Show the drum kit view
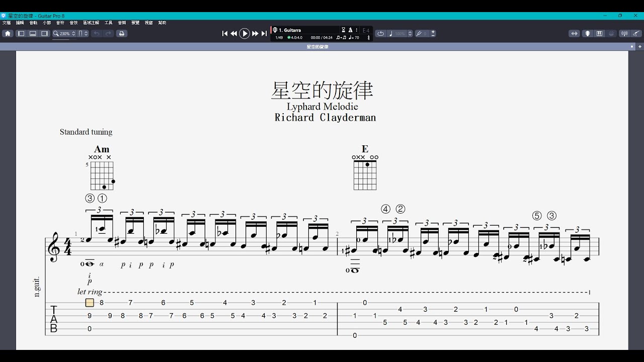This screenshot has height=362, width=644. click(611, 34)
